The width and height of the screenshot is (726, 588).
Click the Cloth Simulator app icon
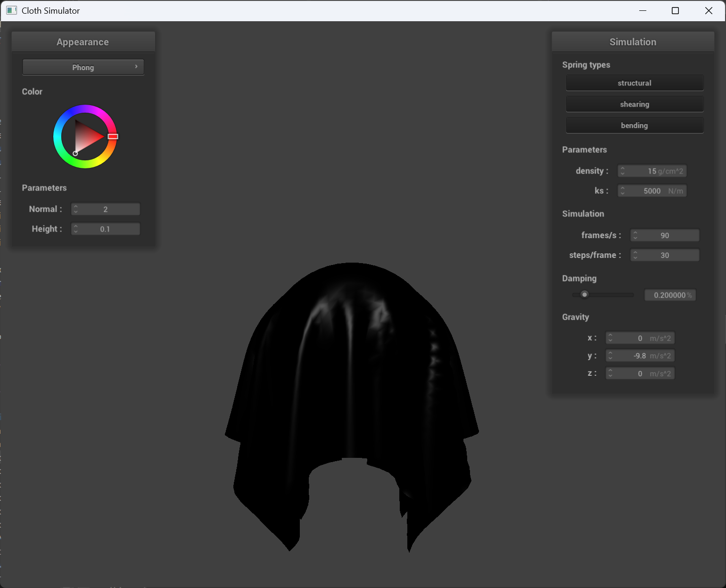[x=12, y=10]
